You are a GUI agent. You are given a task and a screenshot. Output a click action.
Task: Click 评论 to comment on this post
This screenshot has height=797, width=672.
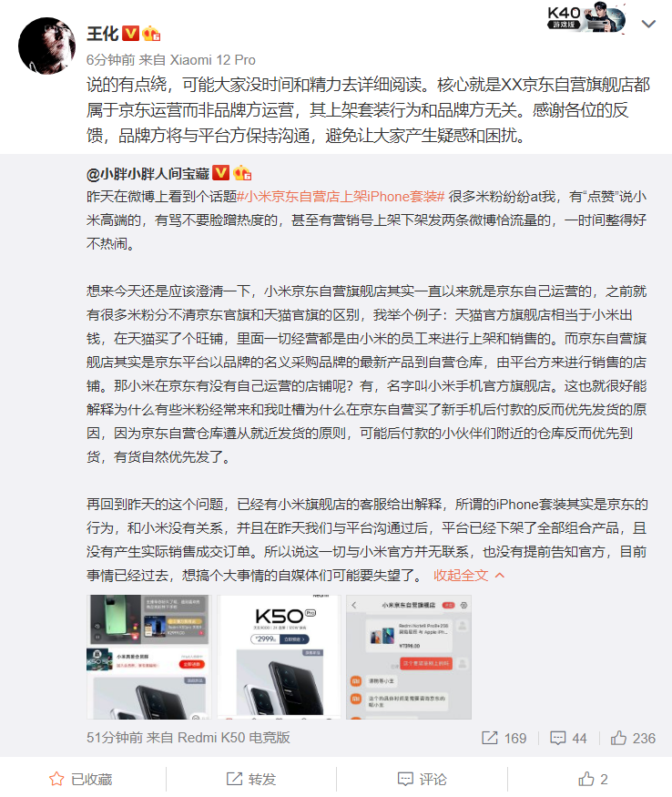pyautogui.click(x=422, y=779)
